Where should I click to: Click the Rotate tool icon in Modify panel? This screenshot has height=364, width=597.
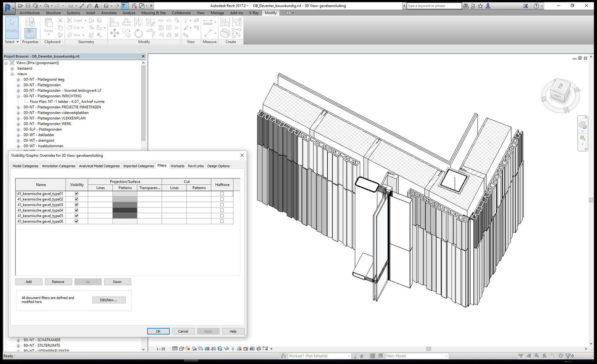138,33
